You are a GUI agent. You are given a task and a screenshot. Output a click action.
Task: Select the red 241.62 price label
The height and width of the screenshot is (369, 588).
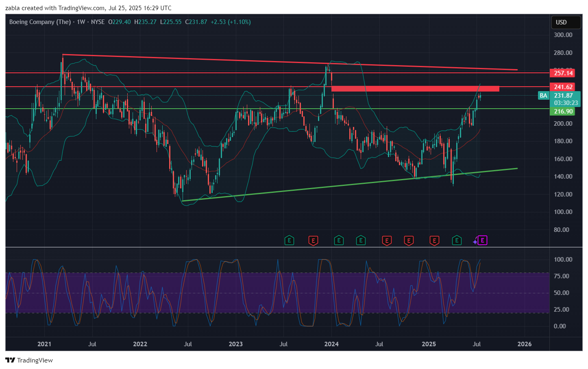click(x=563, y=87)
